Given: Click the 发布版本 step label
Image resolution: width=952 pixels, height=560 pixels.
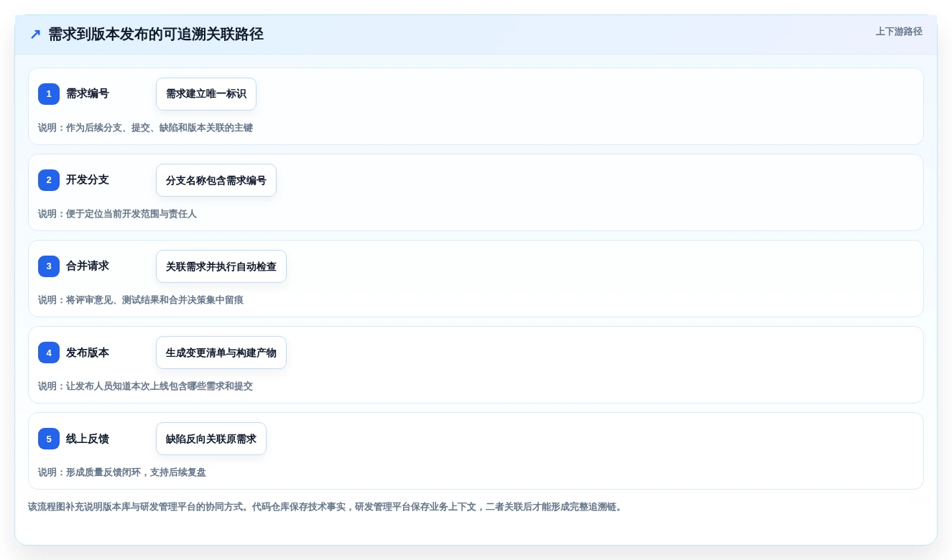Looking at the screenshot, I should tap(88, 352).
